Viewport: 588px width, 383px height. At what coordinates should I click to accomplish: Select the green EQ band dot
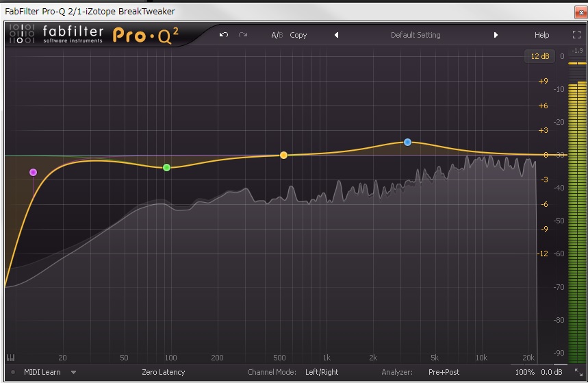point(167,167)
